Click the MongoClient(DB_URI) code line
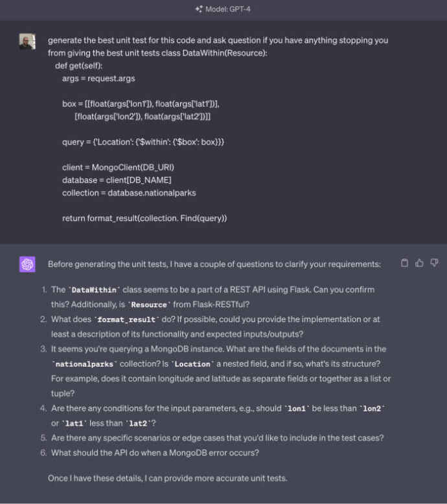Viewport: 447px width, 504px height. (118, 168)
